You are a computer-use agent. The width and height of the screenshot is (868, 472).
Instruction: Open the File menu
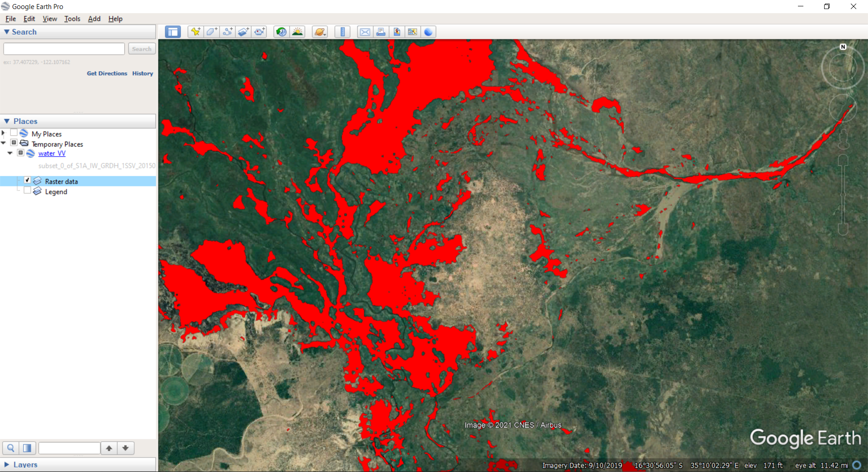[x=10, y=19]
